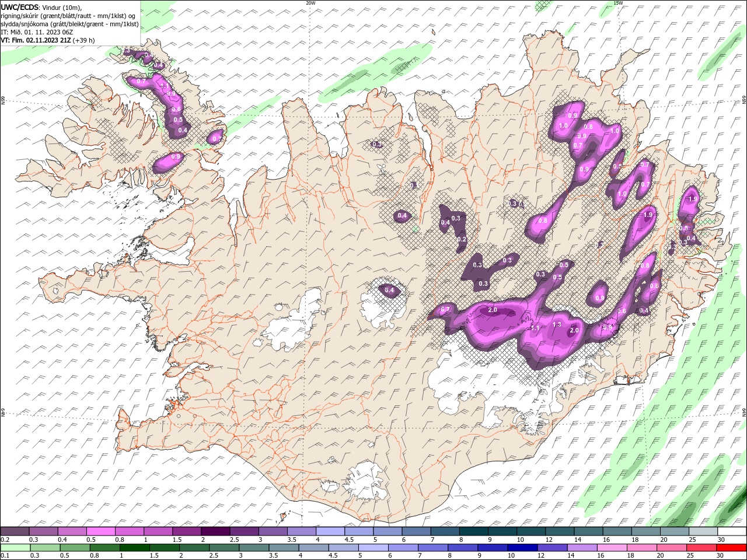Screen dimensions: 747x560
Task: Click the '30' label under the bottom legend row
Action: coord(720,556)
